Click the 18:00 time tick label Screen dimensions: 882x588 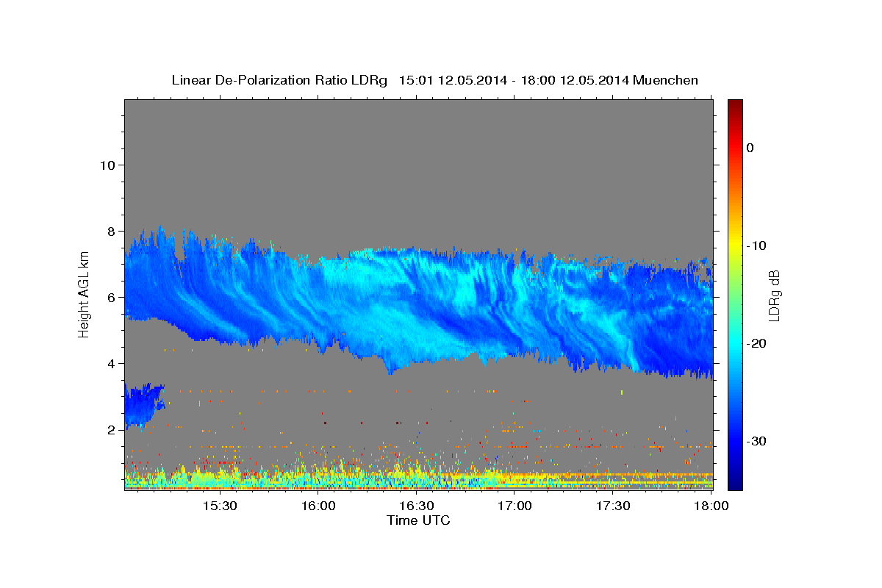pyautogui.click(x=711, y=506)
